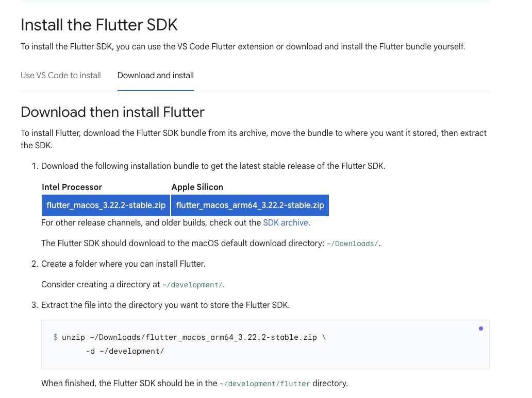Click the dollar sign prompt in code block
This screenshot has height=398, width=532.
coord(55,337)
